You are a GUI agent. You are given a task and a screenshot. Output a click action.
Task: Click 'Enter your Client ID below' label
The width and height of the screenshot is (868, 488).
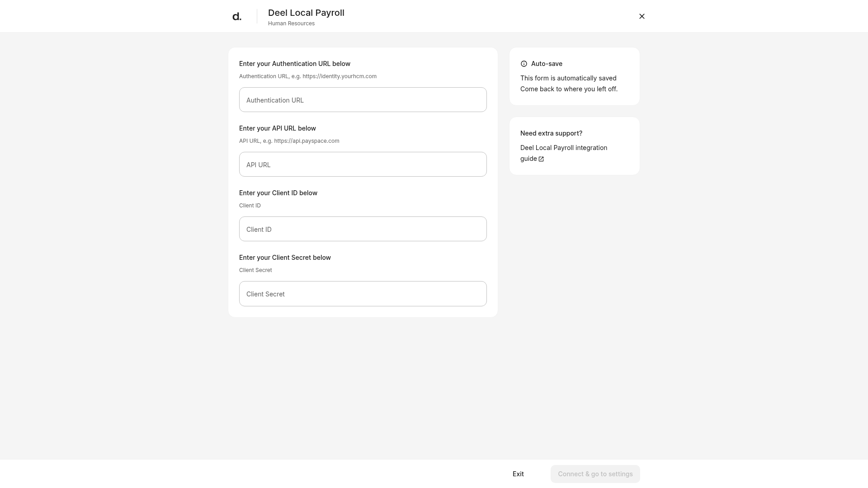click(278, 193)
